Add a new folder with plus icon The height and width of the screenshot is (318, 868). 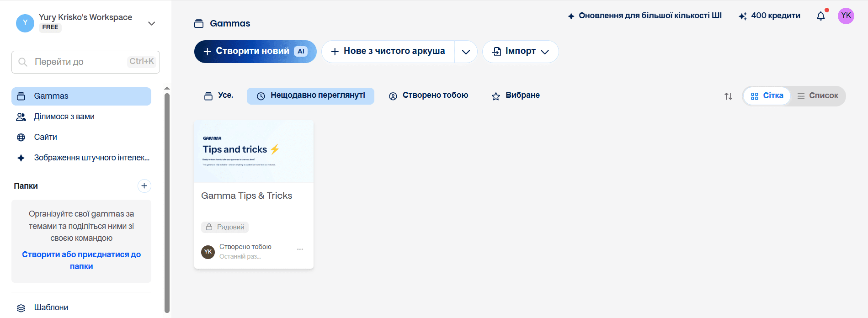(144, 185)
